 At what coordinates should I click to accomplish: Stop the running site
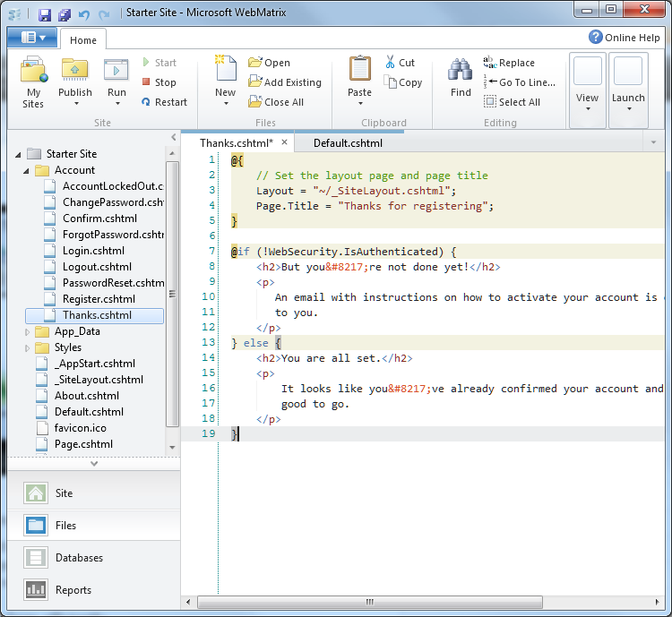pyautogui.click(x=159, y=82)
